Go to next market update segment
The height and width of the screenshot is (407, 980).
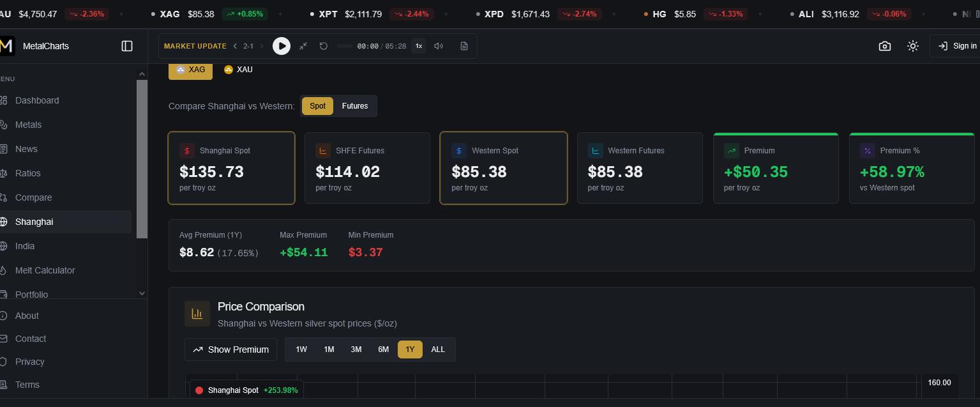pyautogui.click(x=261, y=46)
